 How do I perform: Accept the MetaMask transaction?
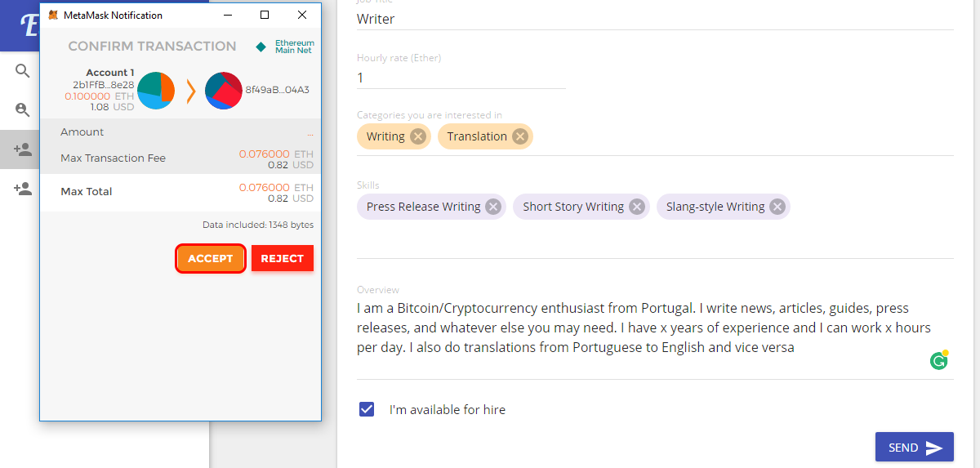pyautogui.click(x=211, y=258)
